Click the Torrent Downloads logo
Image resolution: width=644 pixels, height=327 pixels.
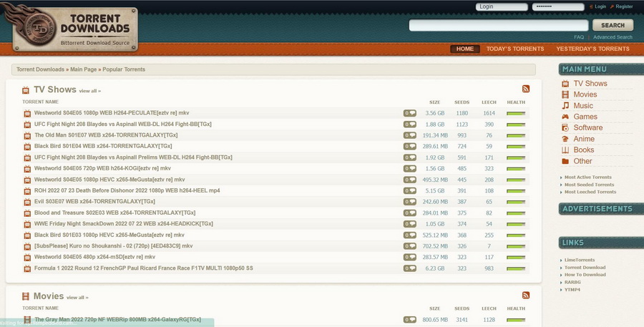[72, 28]
